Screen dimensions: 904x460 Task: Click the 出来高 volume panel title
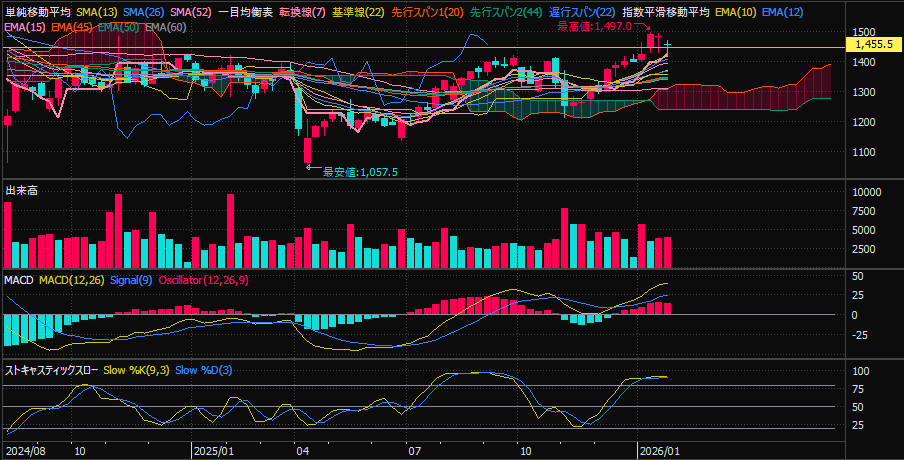pyautogui.click(x=21, y=190)
